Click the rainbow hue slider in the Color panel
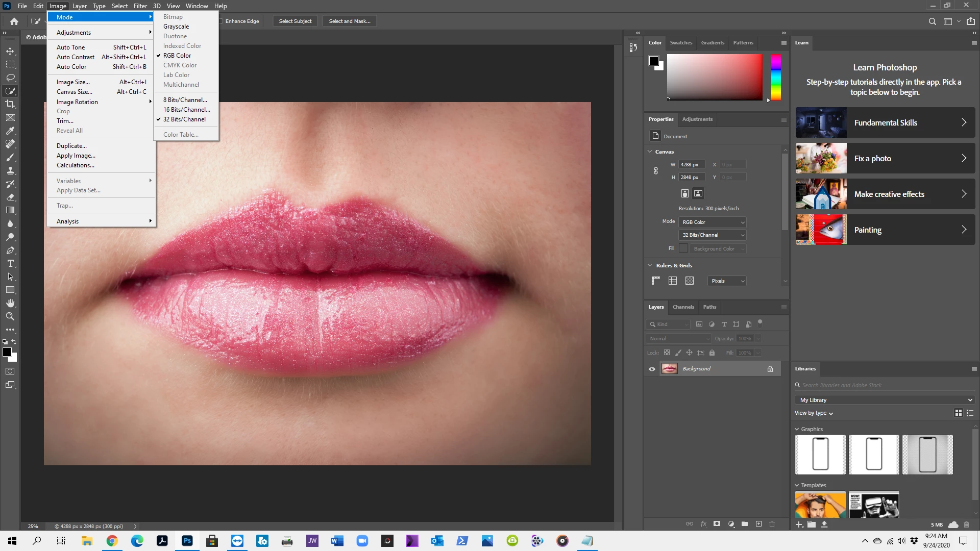The height and width of the screenshot is (551, 980). tap(776, 77)
